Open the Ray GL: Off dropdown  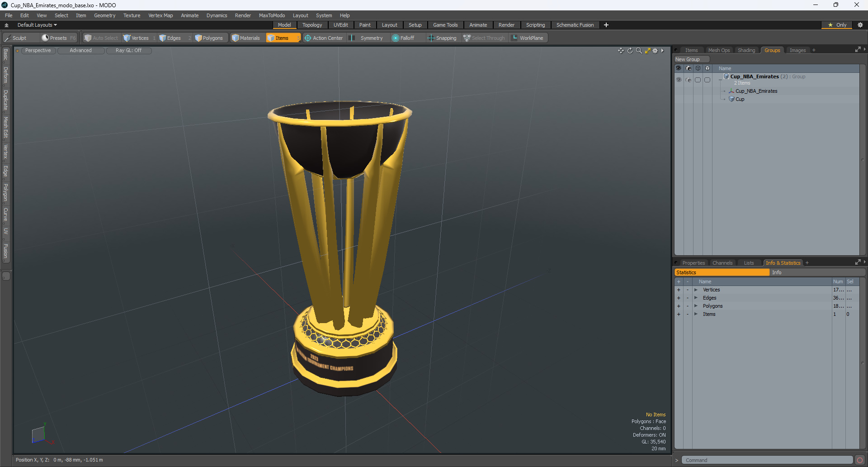(128, 51)
